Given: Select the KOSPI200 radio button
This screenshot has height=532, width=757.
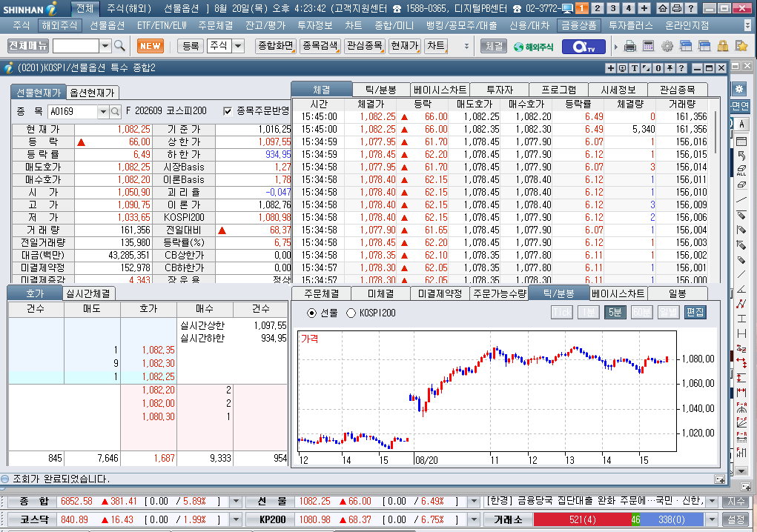Looking at the screenshot, I should [351, 313].
